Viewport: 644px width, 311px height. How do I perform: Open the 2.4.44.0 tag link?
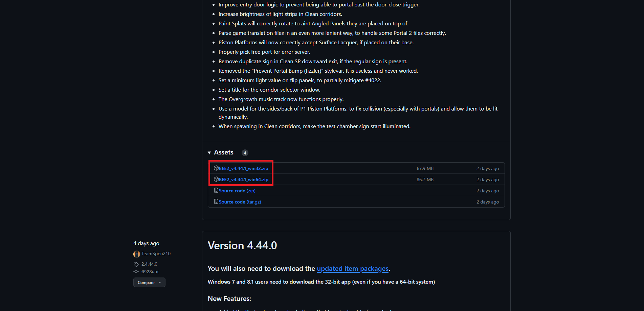pos(149,264)
